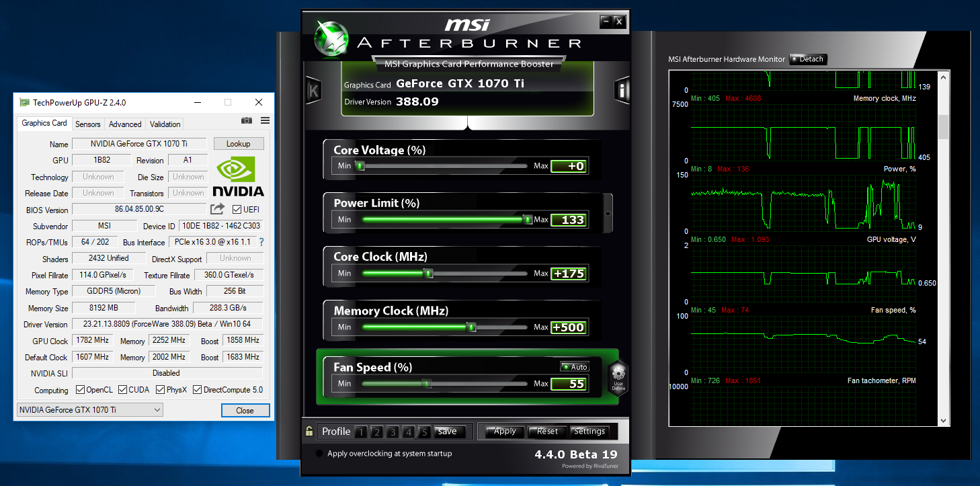The height and width of the screenshot is (486, 980).
Task: Open the Validation tab in GPU-Z
Action: 165,124
